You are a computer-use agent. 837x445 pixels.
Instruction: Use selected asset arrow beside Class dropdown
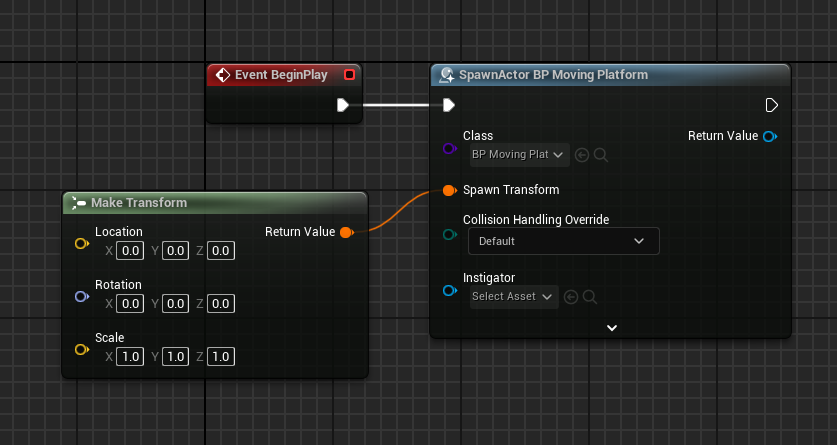(x=582, y=155)
